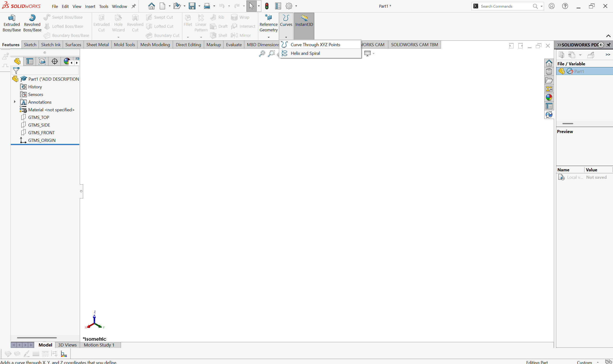
Task: Open the ConfigurationManager tab icon
Action: [x=42, y=61]
